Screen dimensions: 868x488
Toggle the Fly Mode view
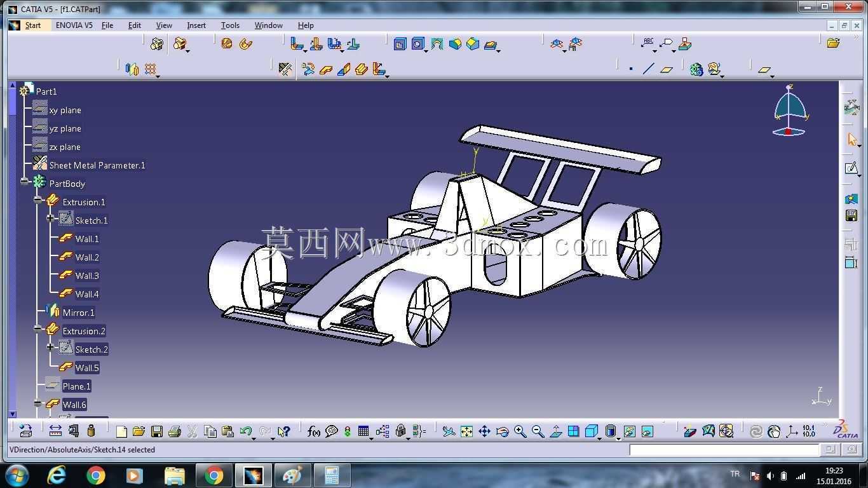pos(449,431)
